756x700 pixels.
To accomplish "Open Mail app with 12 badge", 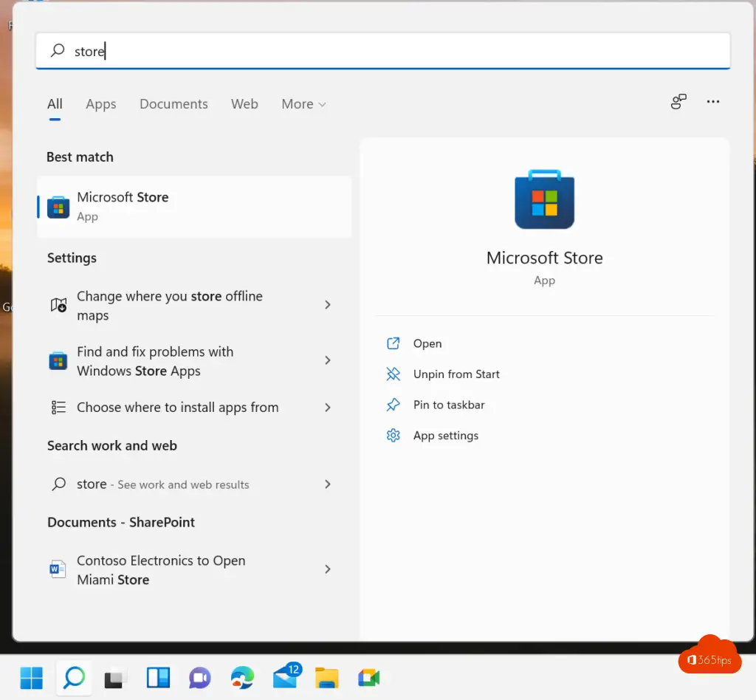I will [x=287, y=676].
